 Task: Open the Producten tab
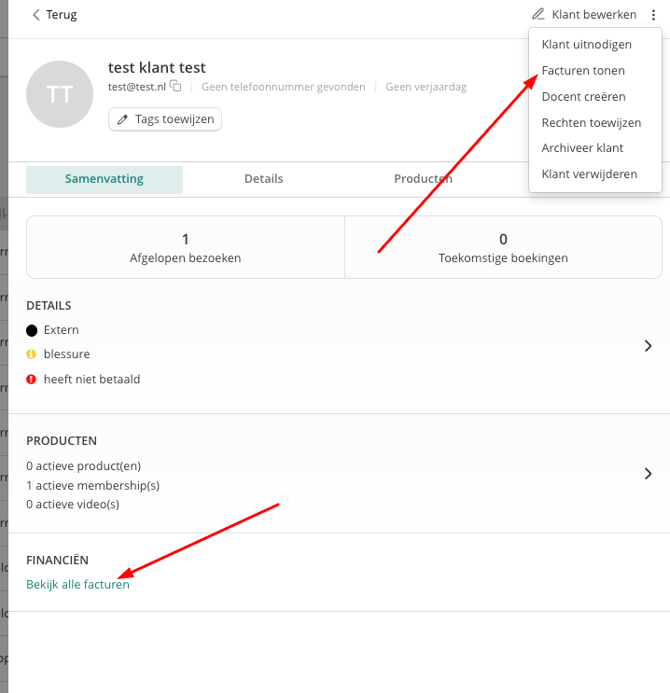pyautogui.click(x=422, y=179)
